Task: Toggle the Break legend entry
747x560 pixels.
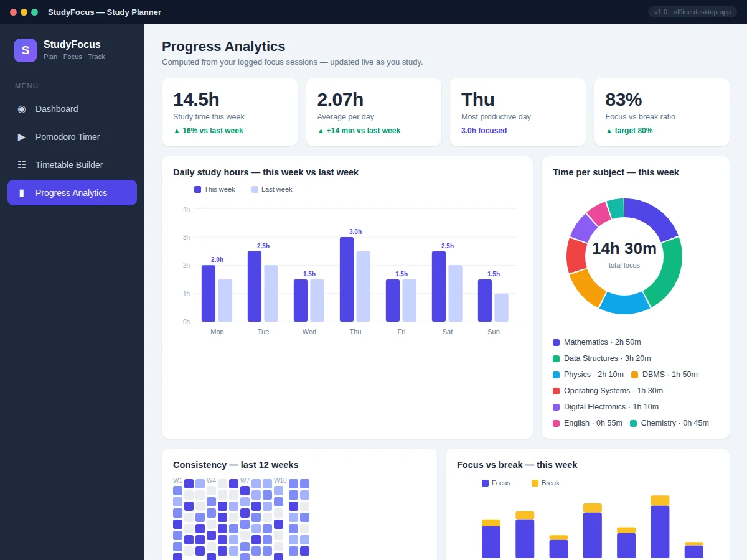Action: coord(545,483)
